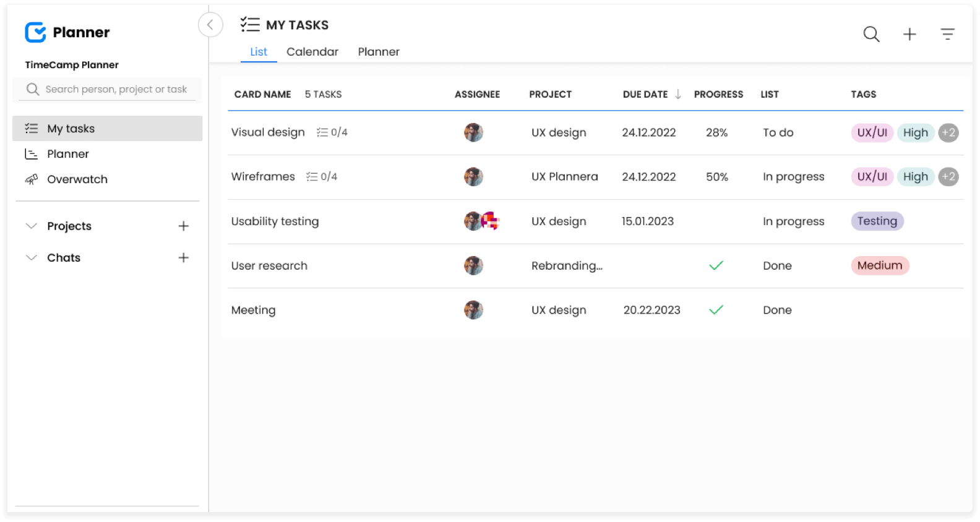The width and height of the screenshot is (980, 522).
Task: Click assignee avatar for User research
Action: 473,265
